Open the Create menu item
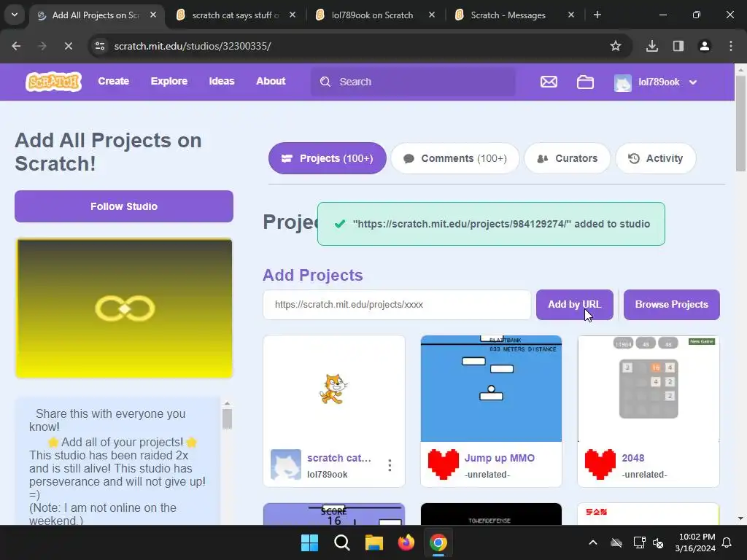 [113, 81]
